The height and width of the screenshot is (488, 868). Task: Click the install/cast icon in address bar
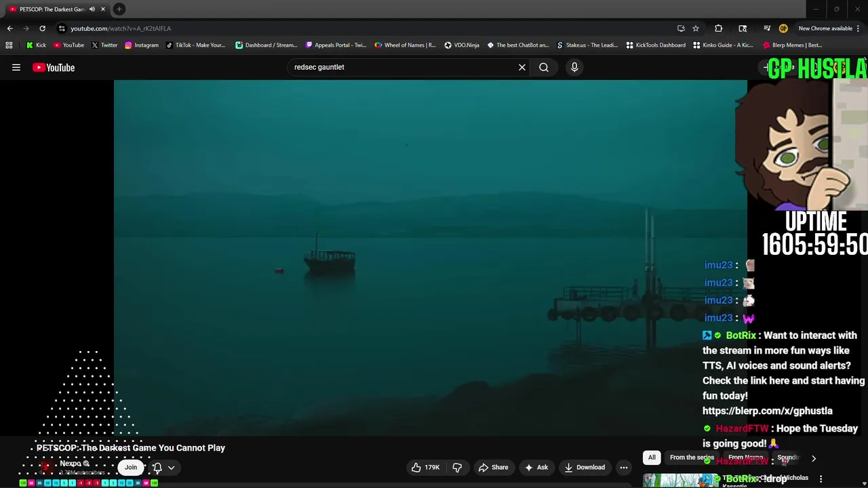point(681,28)
